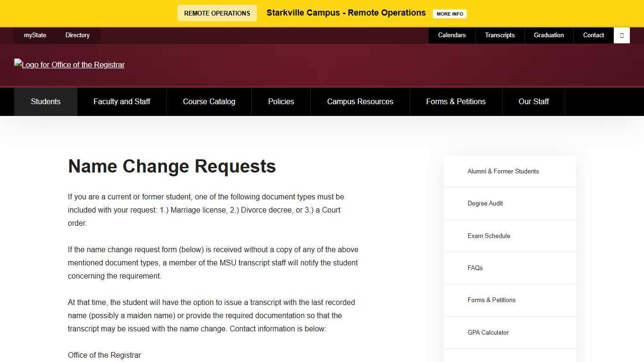This screenshot has width=644, height=362.
Task: Open the Policies section
Action: pyautogui.click(x=281, y=101)
